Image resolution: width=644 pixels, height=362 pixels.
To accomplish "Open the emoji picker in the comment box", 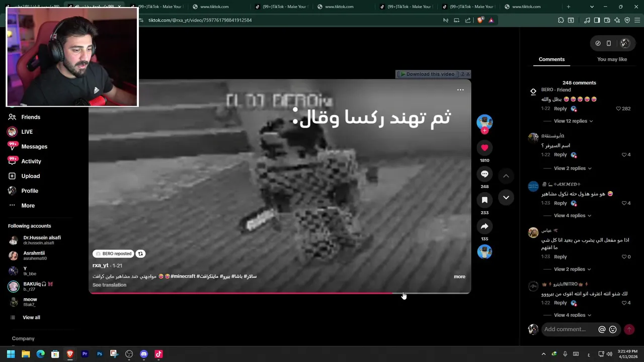I will tap(613, 329).
